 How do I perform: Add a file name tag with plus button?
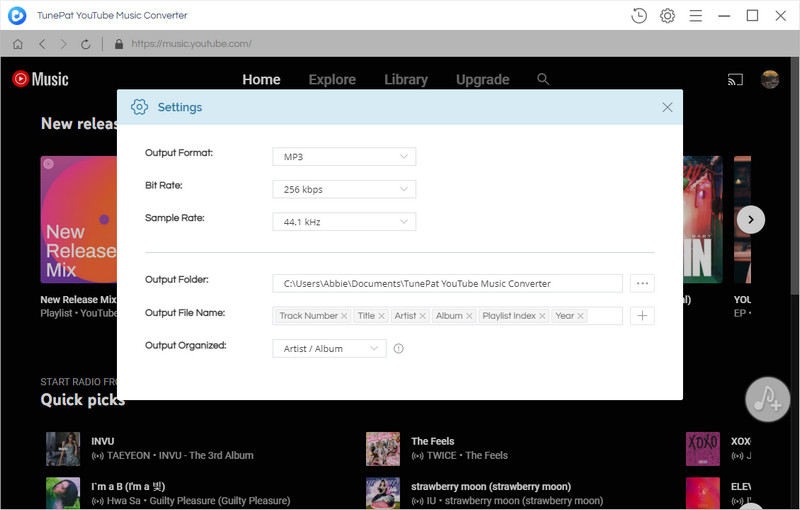pos(642,316)
